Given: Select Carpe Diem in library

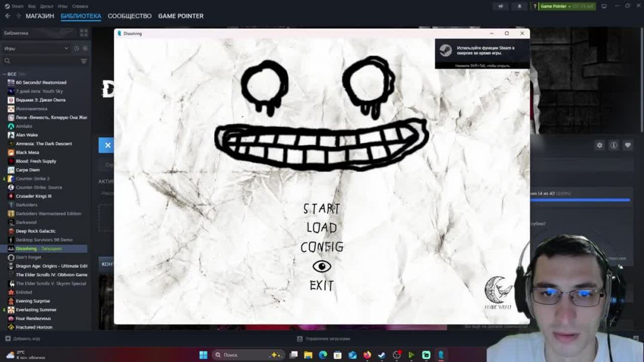Looking at the screenshot, I should (x=28, y=170).
